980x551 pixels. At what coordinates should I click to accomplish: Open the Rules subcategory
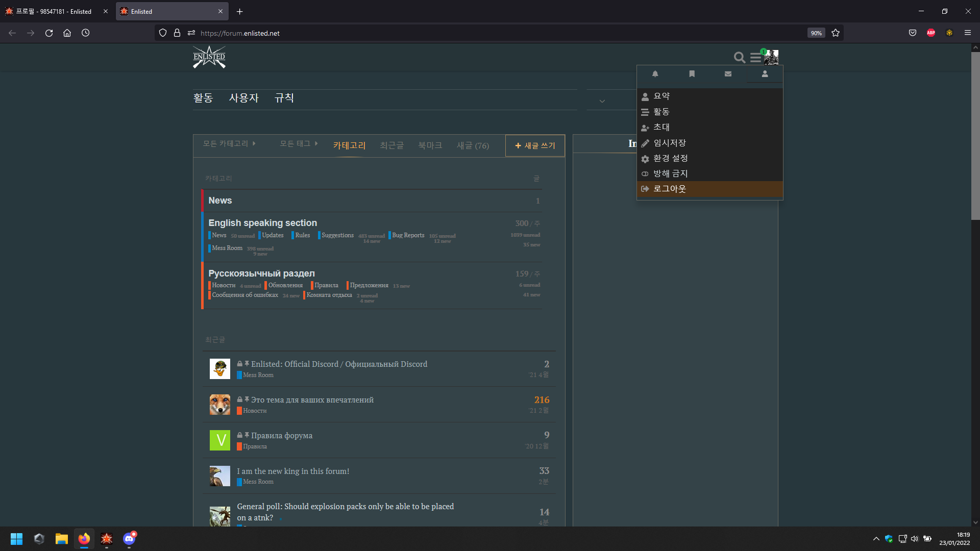pos(302,235)
